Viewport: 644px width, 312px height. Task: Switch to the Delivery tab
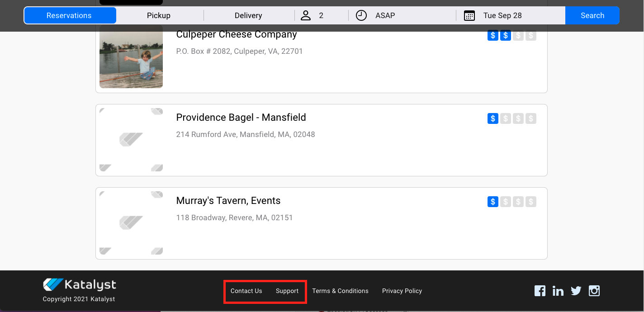pos(248,15)
